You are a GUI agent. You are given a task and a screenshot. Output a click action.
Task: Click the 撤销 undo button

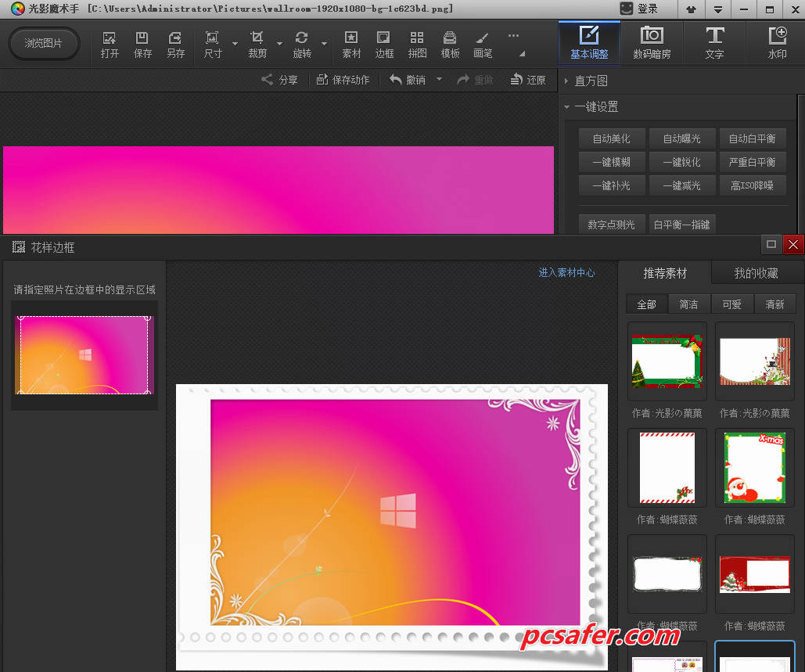408,80
